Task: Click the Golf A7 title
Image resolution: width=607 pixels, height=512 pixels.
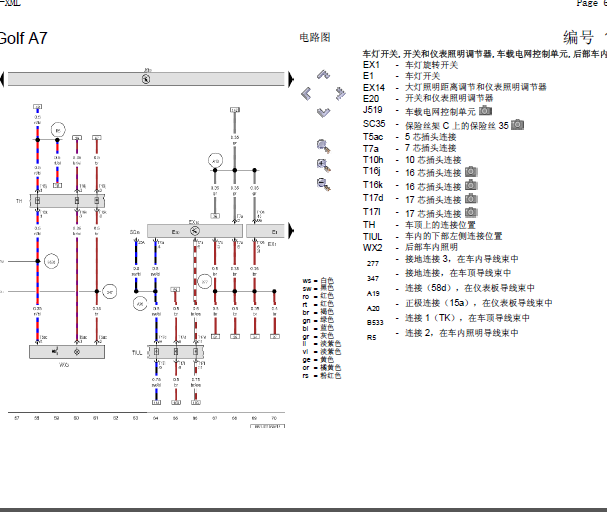Action: pyautogui.click(x=24, y=38)
